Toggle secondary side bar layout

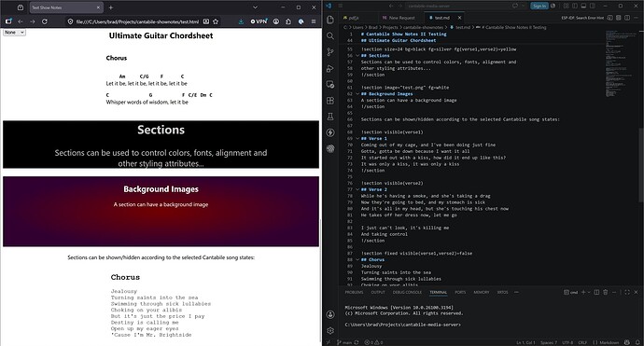tap(593, 6)
